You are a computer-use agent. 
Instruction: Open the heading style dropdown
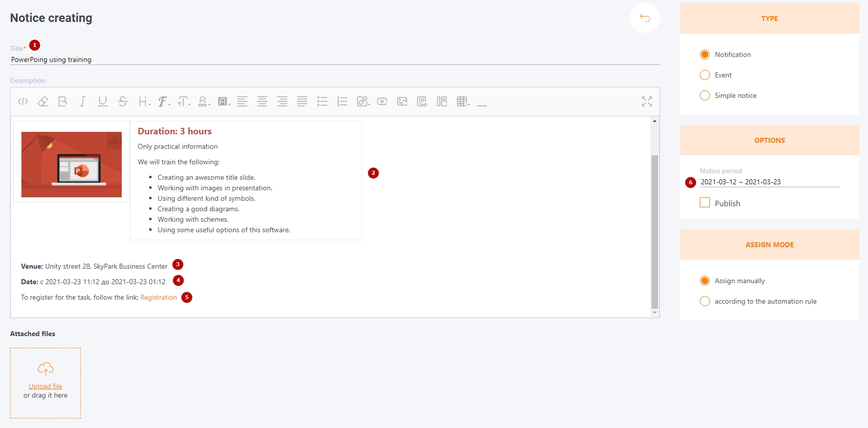click(x=144, y=102)
